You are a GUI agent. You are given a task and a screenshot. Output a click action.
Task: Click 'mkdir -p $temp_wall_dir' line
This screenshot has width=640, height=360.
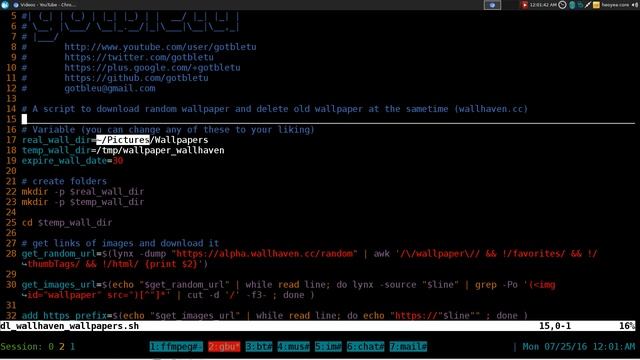click(83, 202)
